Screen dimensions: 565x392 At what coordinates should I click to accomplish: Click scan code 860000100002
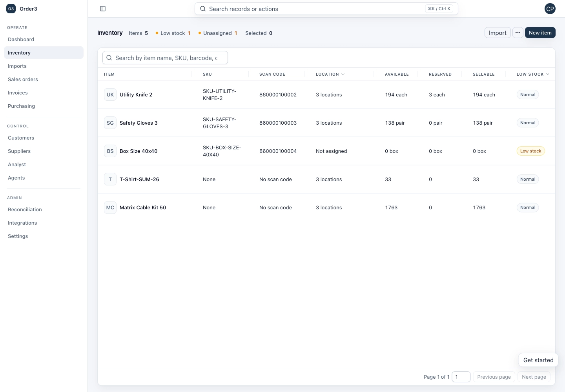278,94
